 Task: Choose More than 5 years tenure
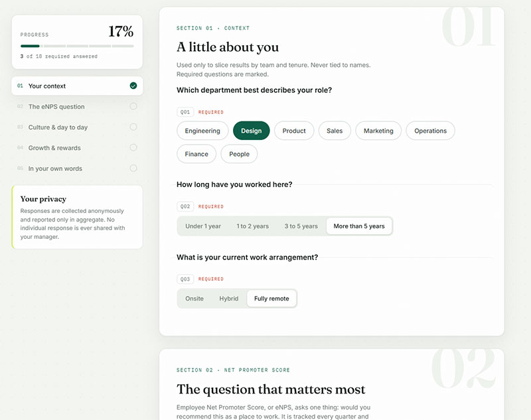(359, 226)
